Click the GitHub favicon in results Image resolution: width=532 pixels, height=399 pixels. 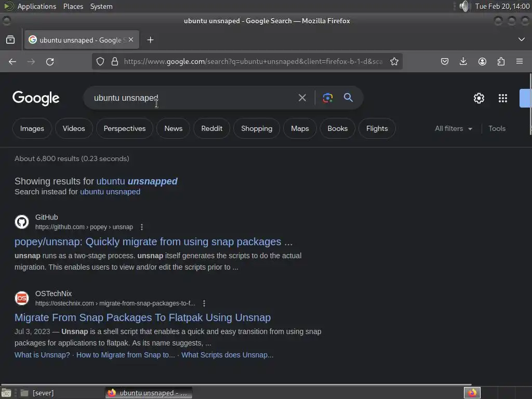tap(22, 222)
